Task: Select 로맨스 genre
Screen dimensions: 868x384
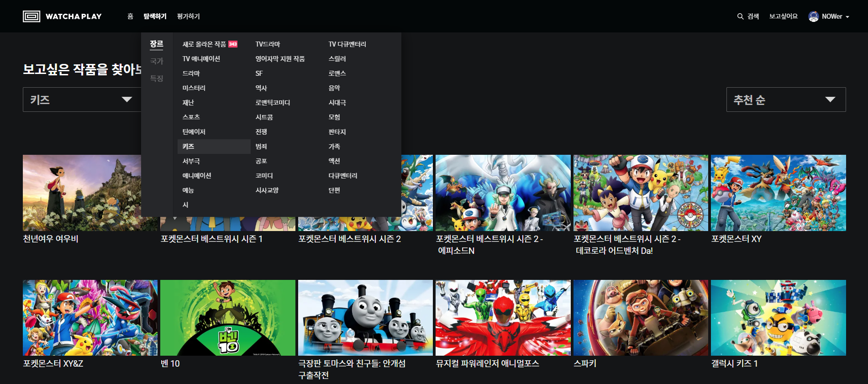Action: [337, 74]
